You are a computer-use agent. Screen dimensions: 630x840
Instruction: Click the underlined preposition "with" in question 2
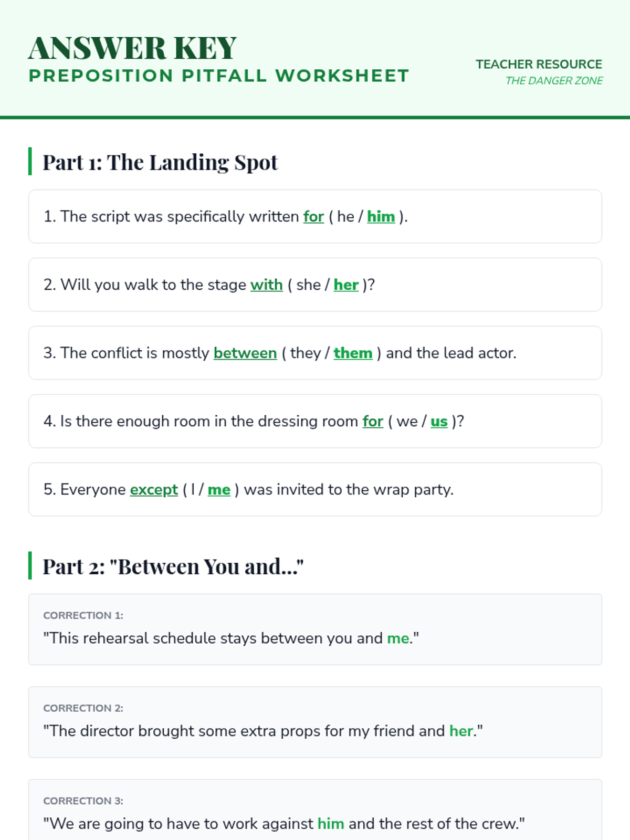pyautogui.click(x=266, y=285)
